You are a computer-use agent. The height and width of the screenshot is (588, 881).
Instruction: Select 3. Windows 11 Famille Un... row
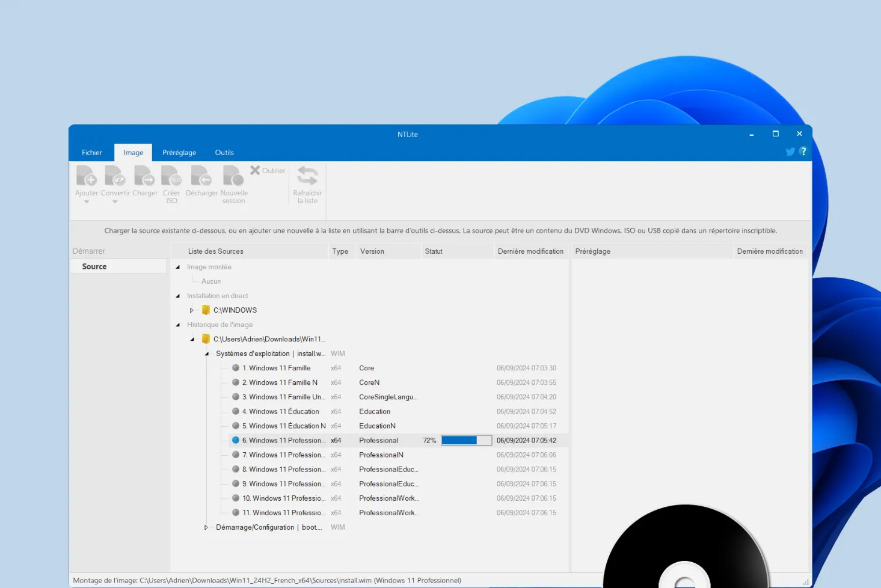398,397
